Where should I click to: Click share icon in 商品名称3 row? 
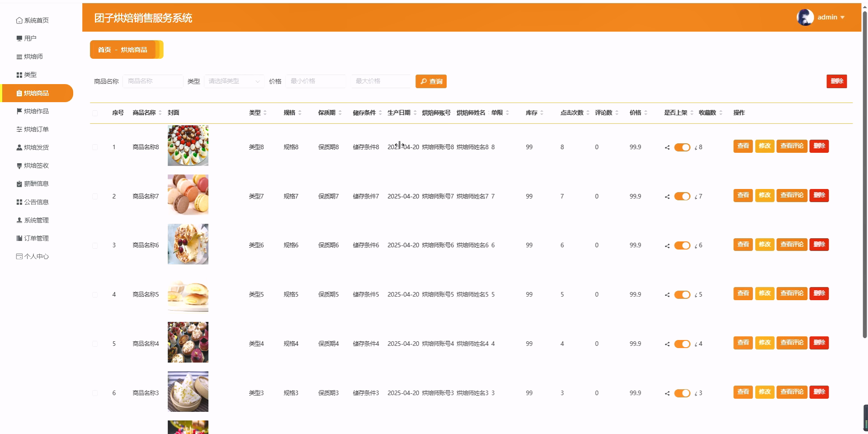[x=667, y=393]
